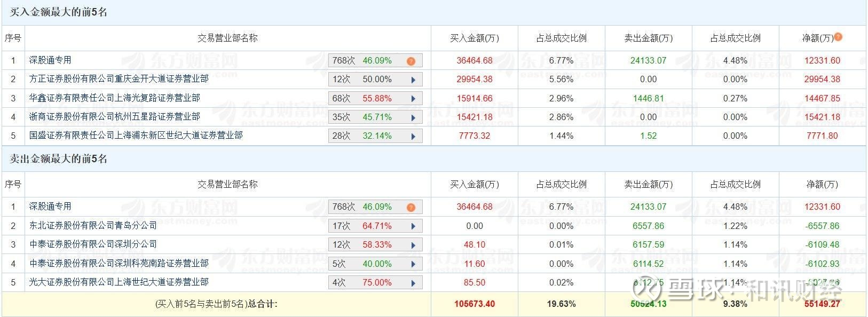This screenshot has height=317, width=868.
Task: Expand details arrow for 浙商证券杭州五星路 row
Action: 413,117
